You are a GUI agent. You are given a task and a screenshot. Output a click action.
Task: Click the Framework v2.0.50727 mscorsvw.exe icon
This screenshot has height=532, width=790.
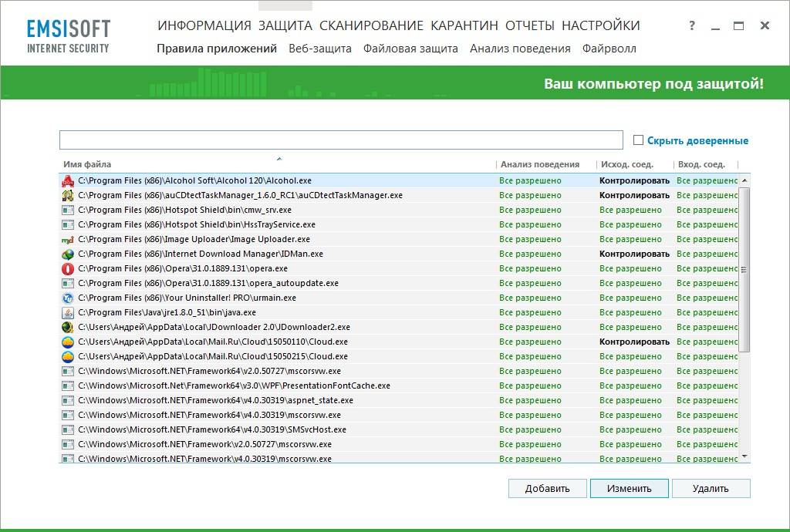68,444
